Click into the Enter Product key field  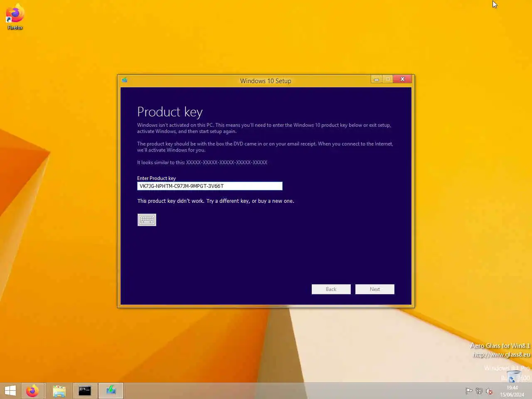point(210,186)
